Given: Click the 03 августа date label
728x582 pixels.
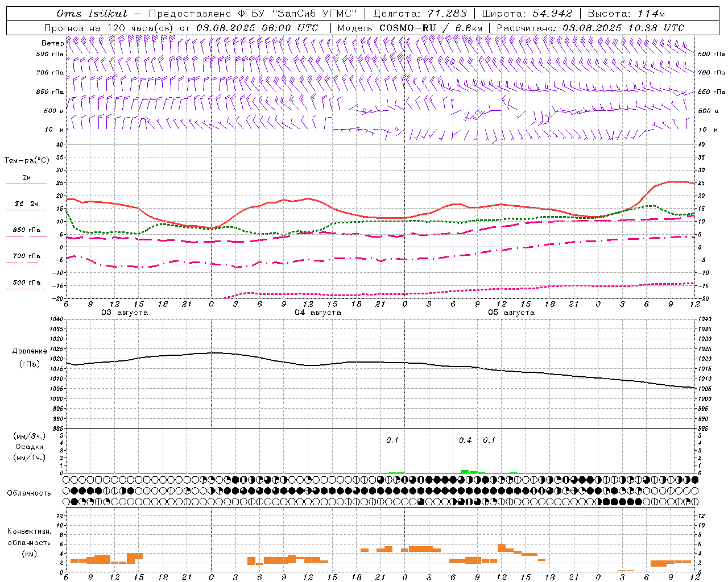Looking at the screenshot, I should (x=125, y=313).
